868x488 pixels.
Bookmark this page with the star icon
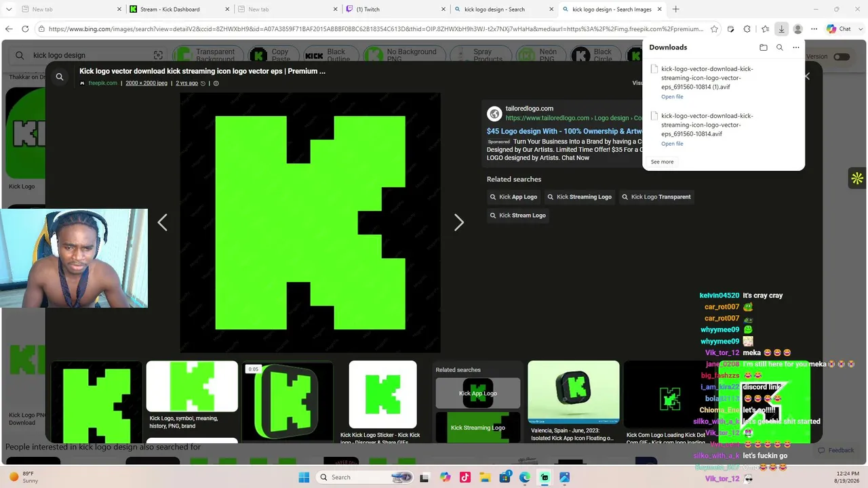point(714,29)
